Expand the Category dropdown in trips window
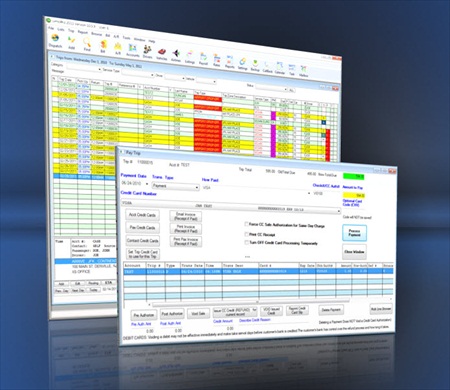 (99, 69)
